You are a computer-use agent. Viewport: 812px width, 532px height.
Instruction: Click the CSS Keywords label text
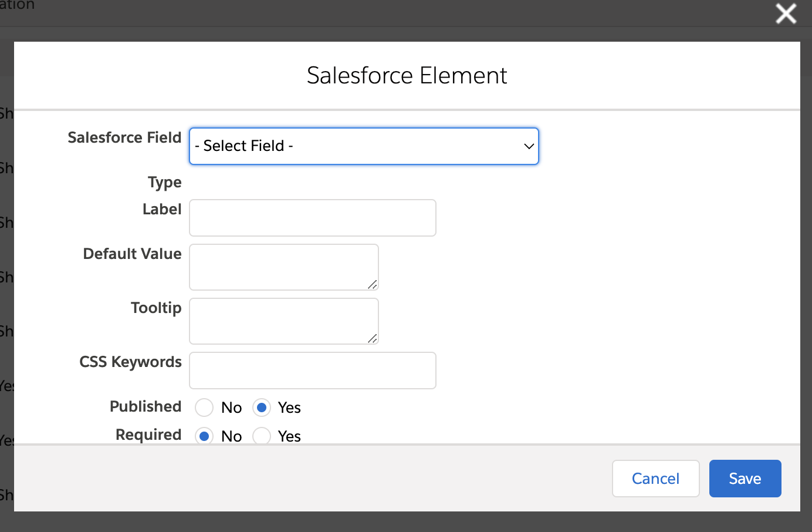(131, 362)
